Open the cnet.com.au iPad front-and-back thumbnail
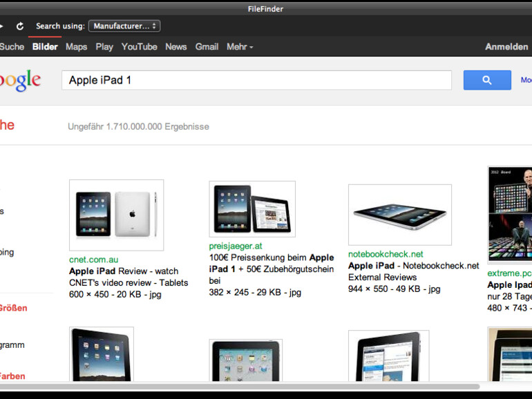This screenshot has height=399, width=532. (x=116, y=215)
